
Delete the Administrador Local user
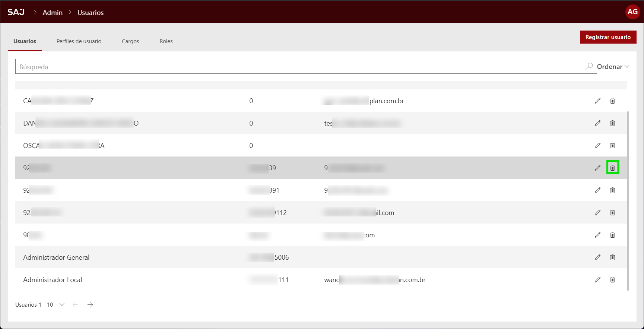point(612,279)
